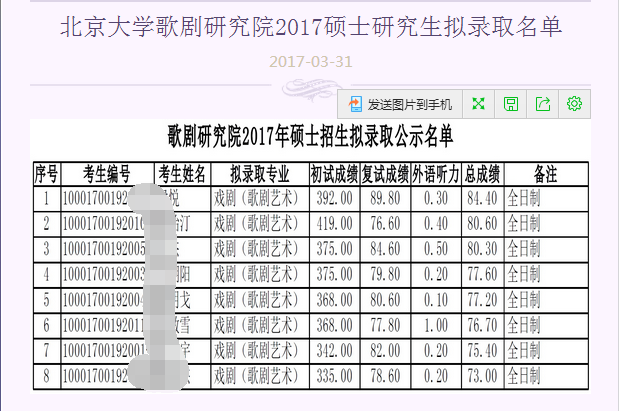This screenshot has height=411, width=619.
Task: Click the total score 77.60
Action: [x=482, y=274]
